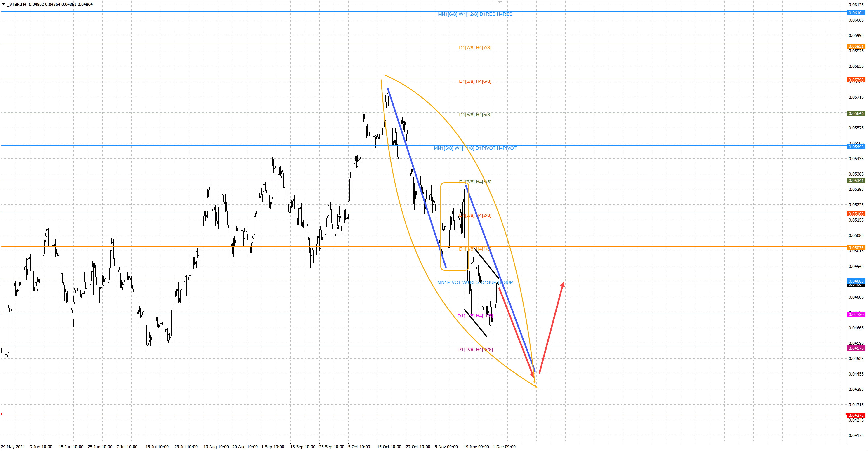Click the _VTBR,H4 symbol title text
This screenshot has height=451, width=868.
coord(17,4)
